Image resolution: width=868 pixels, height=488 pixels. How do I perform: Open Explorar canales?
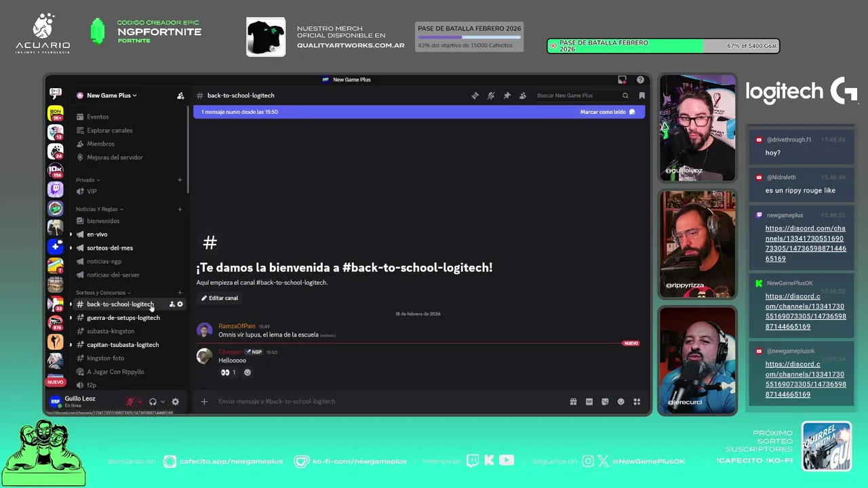coord(129,130)
